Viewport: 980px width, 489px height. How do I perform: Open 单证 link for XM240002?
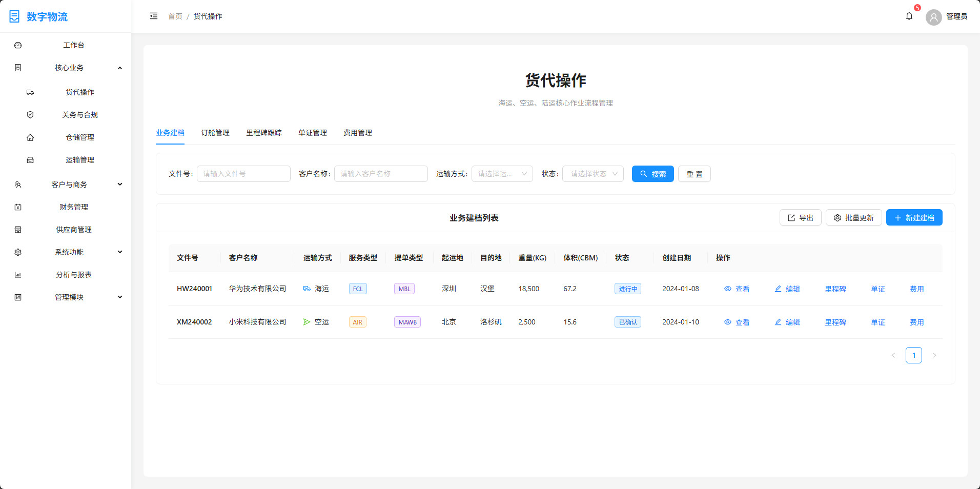click(877, 322)
